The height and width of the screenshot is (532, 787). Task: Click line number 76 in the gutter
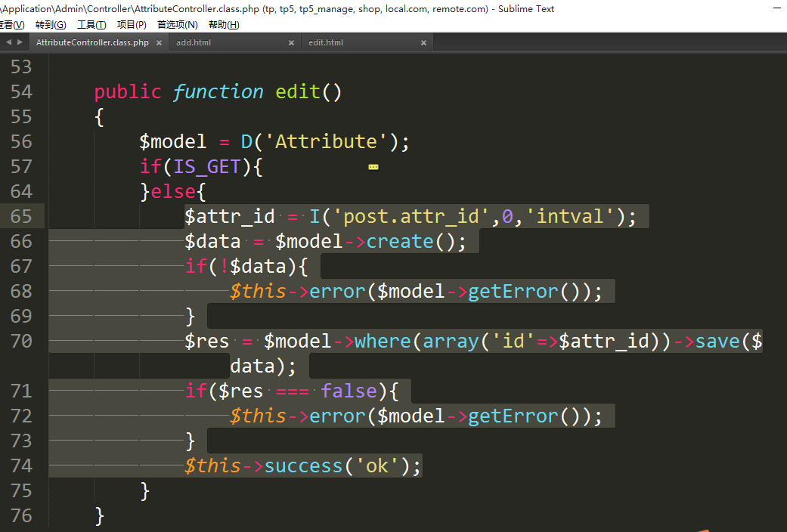coord(22,516)
